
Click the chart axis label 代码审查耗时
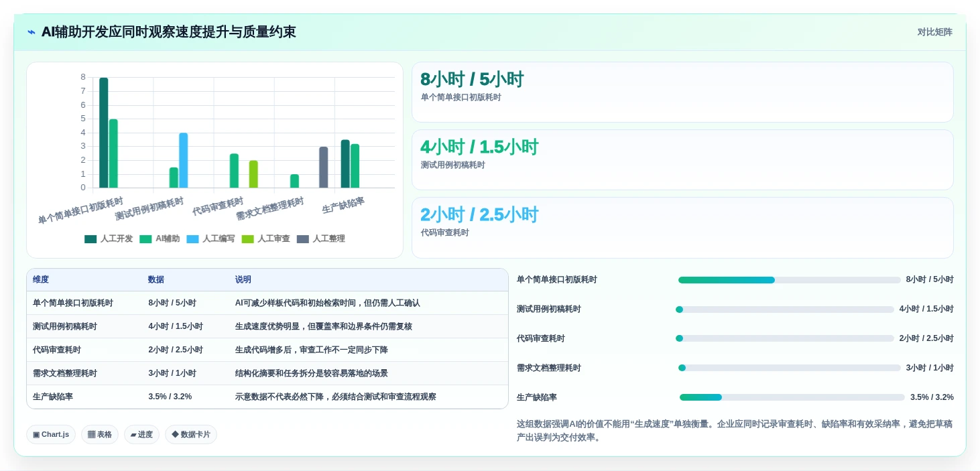(x=218, y=207)
